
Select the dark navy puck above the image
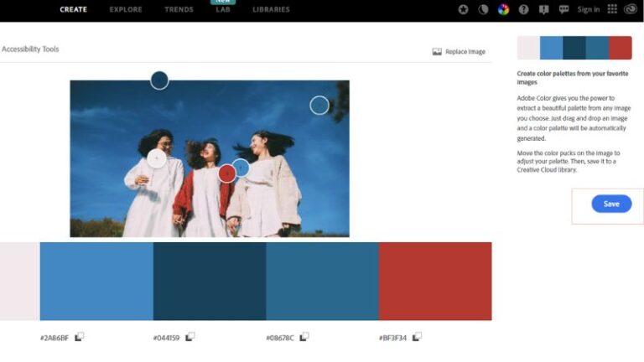coord(159,80)
